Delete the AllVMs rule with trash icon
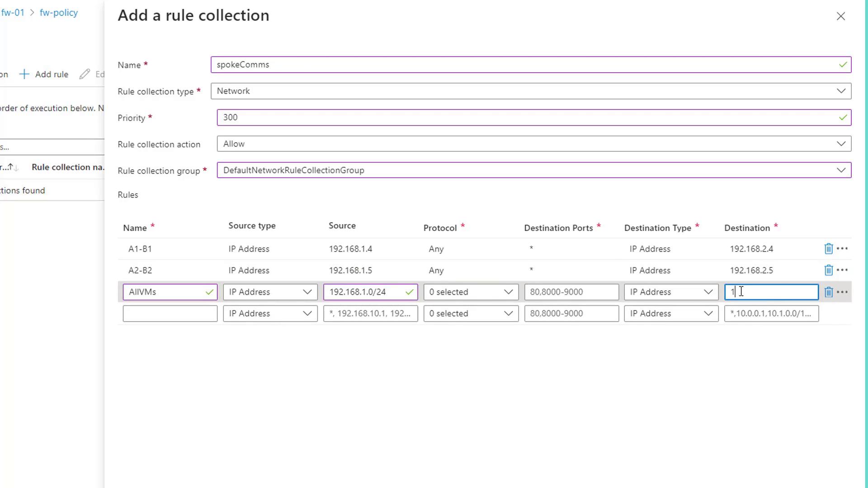 click(828, 292)
